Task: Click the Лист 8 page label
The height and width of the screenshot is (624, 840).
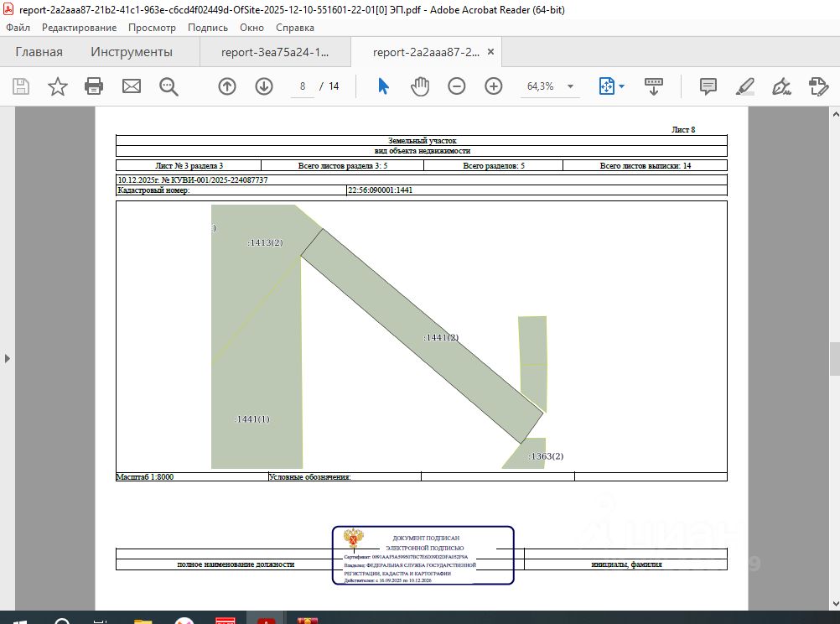Action: [683, 130]
